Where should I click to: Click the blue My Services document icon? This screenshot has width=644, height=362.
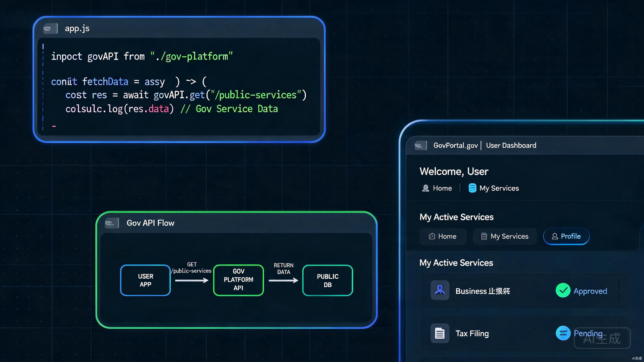pyautogui.click(x=472, y=188)
